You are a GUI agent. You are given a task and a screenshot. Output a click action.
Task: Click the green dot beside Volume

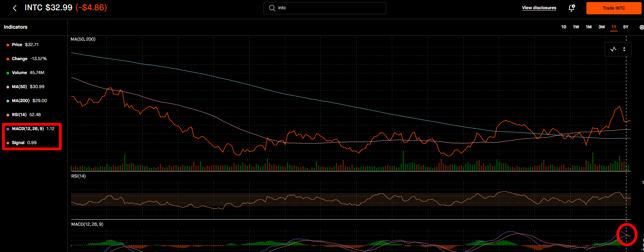[x=8, y=73]
